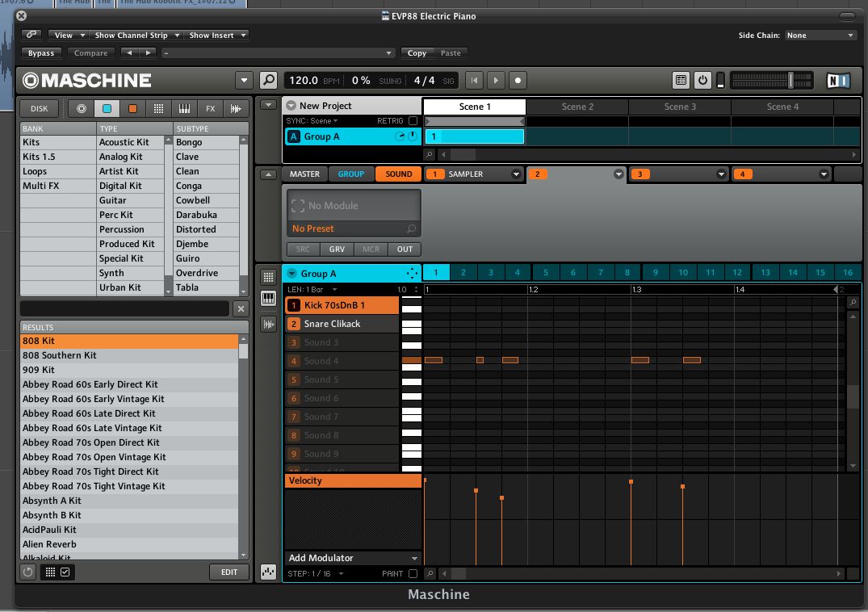Enable the PAINT checkbox
The width and height of the screenshot is (868, 612).
point(413,574)
